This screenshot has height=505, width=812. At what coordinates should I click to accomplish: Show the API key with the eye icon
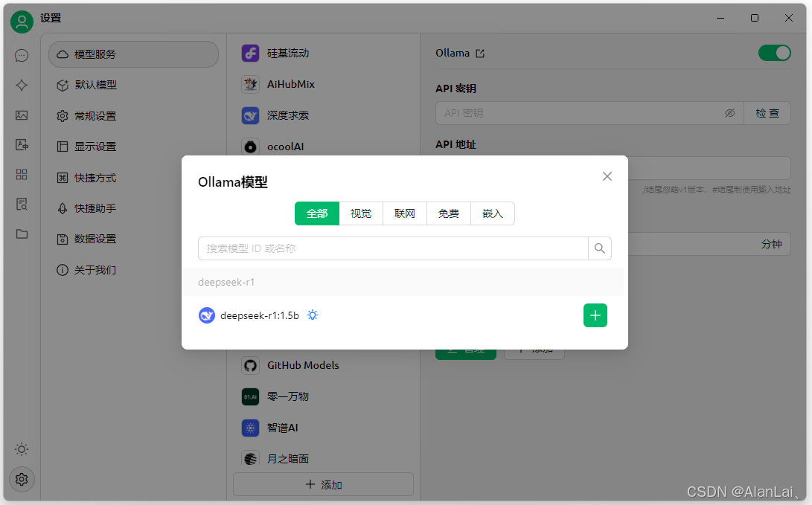click(729, 113)
